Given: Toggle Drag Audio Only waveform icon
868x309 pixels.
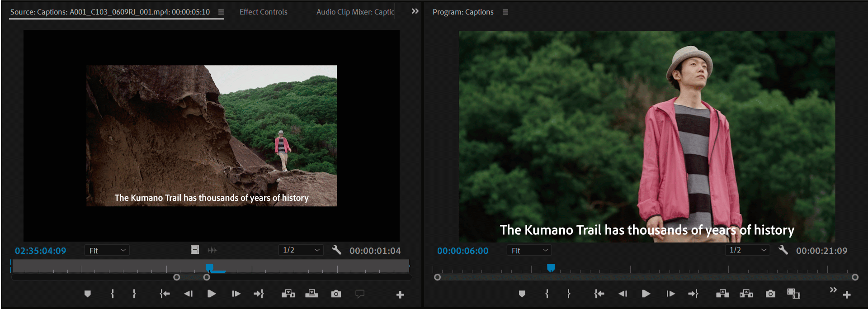Looking at the screenshot, I should [x=212, y=250].
